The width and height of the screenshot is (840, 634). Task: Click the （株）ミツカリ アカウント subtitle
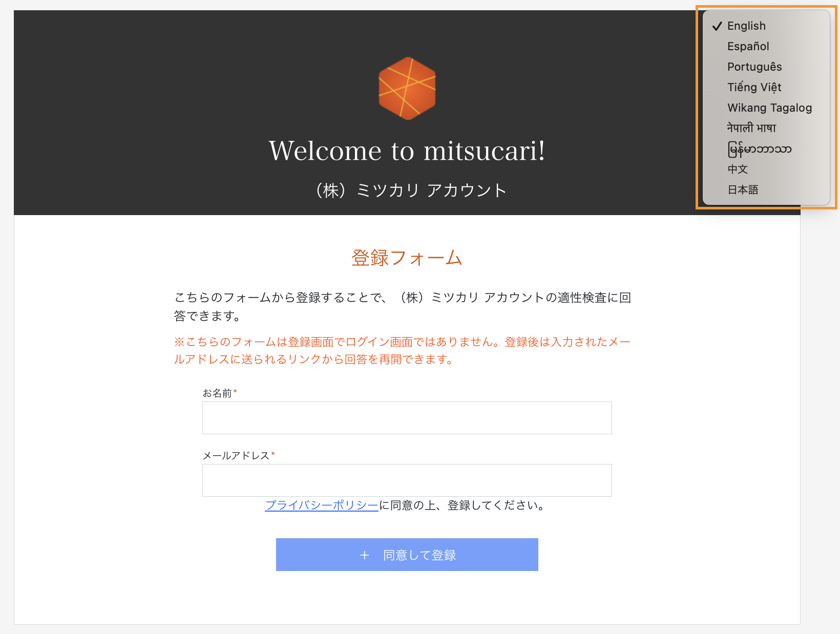(411, 191)
